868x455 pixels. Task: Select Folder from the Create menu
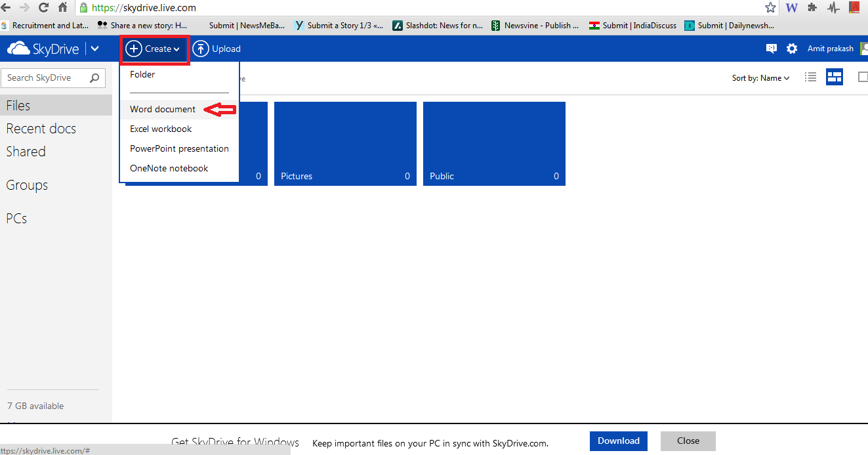(142, 74)
